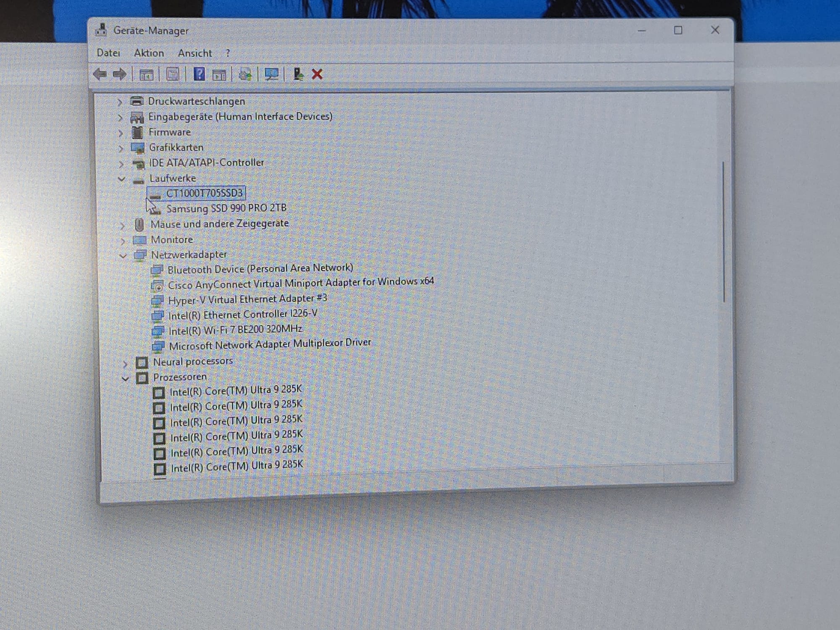Screen dimensions: 840x630
Task: Click the update driver software icon
Action: pos(245,75)
